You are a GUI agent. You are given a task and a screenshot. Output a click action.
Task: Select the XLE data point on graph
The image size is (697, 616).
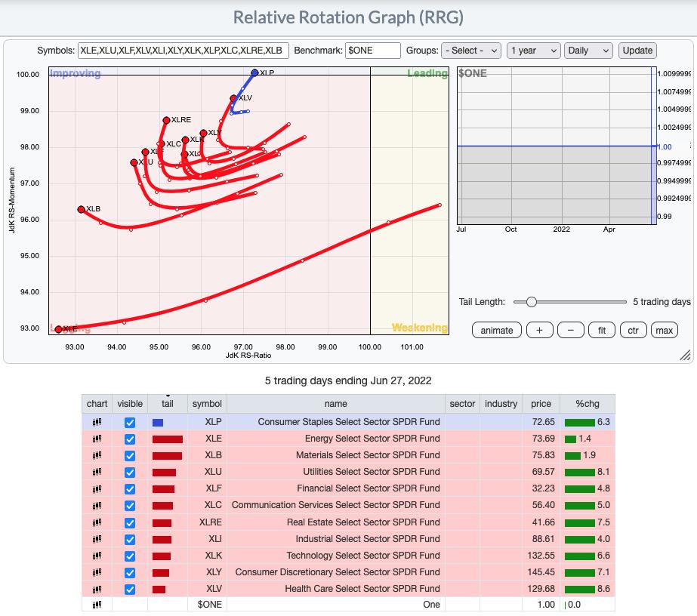pos(58,329)
